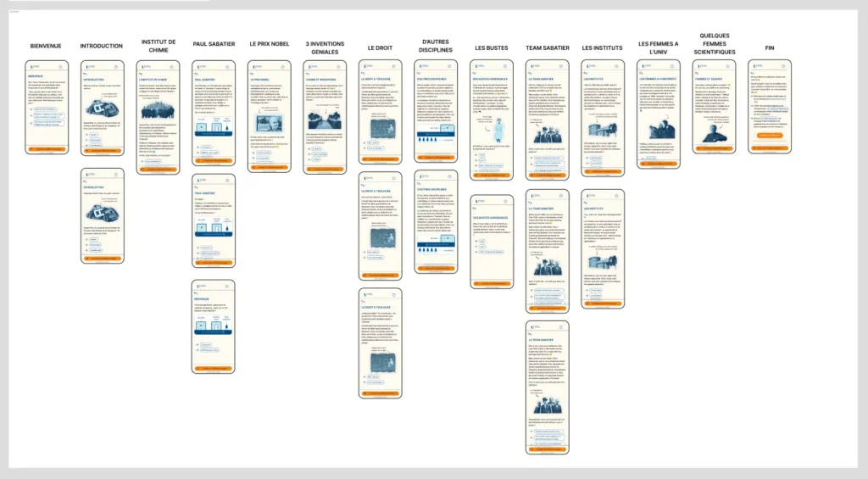Click back arrow on first Introduction screen
Image resolution: width=868 pixels, height=479 pixels.
[85, 73]
